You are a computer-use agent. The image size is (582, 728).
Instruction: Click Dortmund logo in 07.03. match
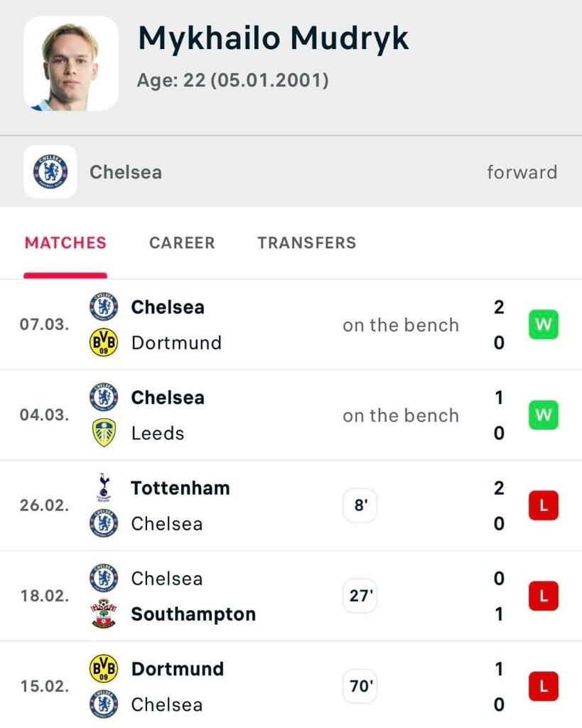click(104, 343)
